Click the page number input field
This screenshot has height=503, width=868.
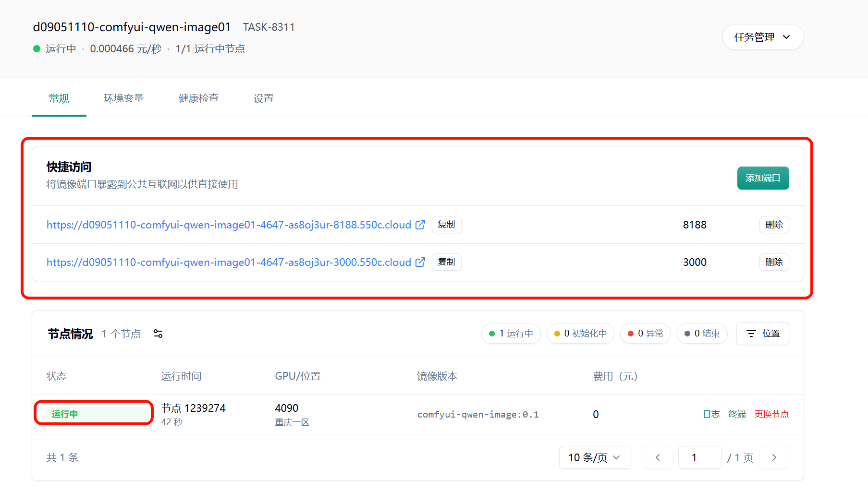(699, 457)
